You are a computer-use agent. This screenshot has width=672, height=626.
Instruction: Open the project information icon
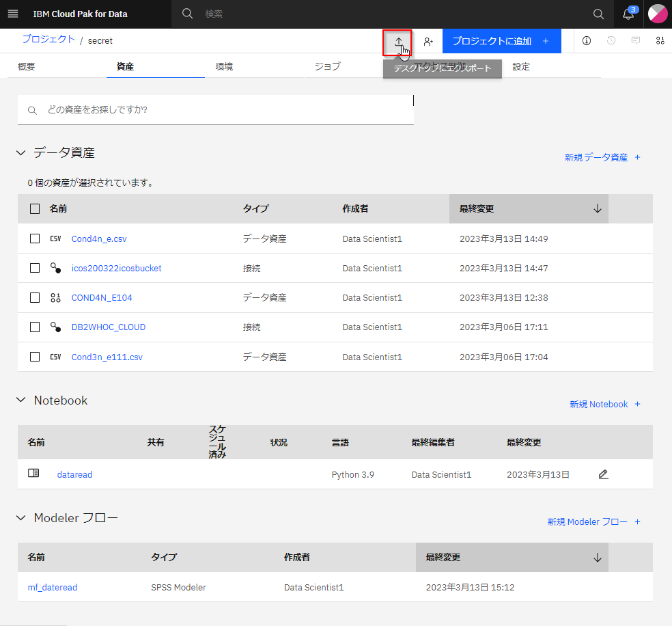click(586, 41)
